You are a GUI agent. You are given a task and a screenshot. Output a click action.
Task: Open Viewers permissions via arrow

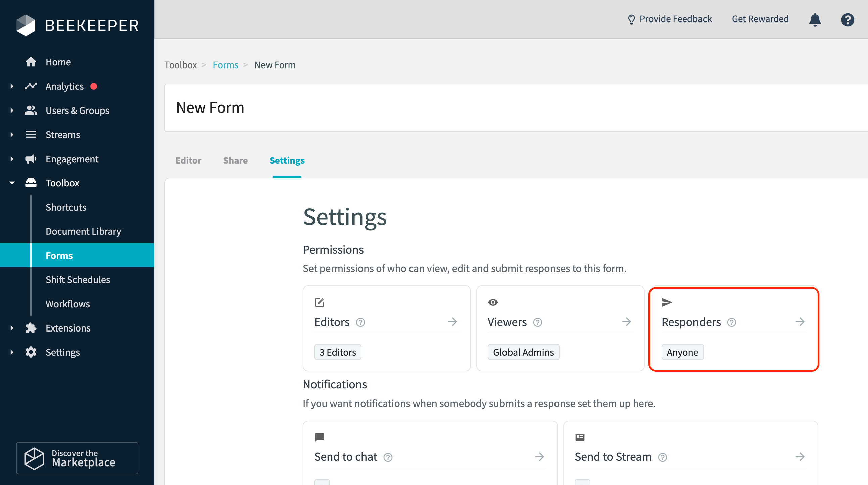(626, 322)
